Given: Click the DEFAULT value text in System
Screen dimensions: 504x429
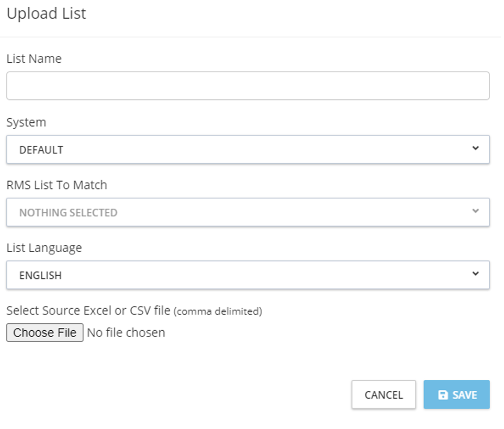Looking at the screenshot, I should click(41, 150).
